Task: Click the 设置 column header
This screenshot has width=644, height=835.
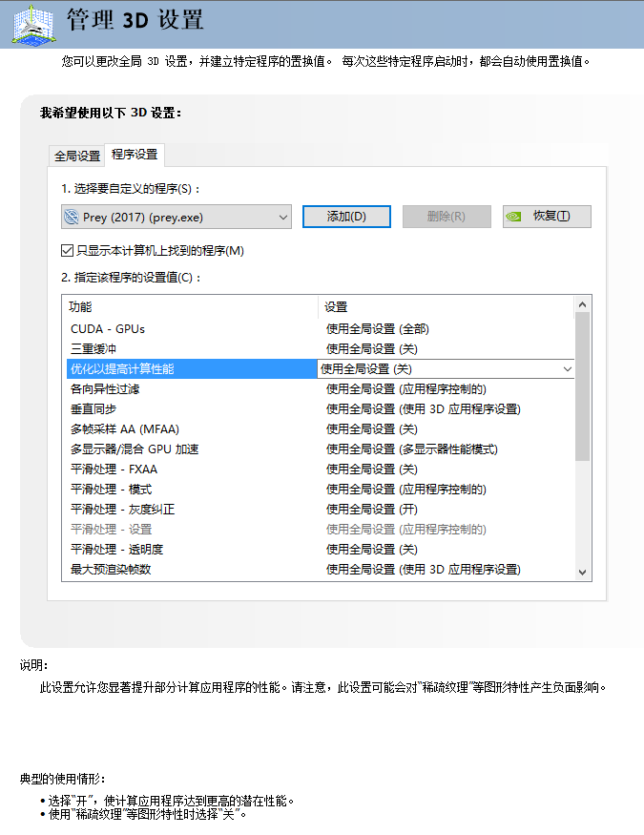Action: tap(447, 307)
